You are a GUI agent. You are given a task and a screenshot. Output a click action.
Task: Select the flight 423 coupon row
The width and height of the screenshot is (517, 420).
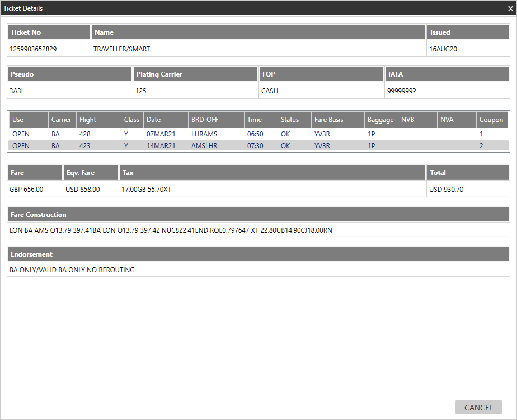tap(257, 146)
